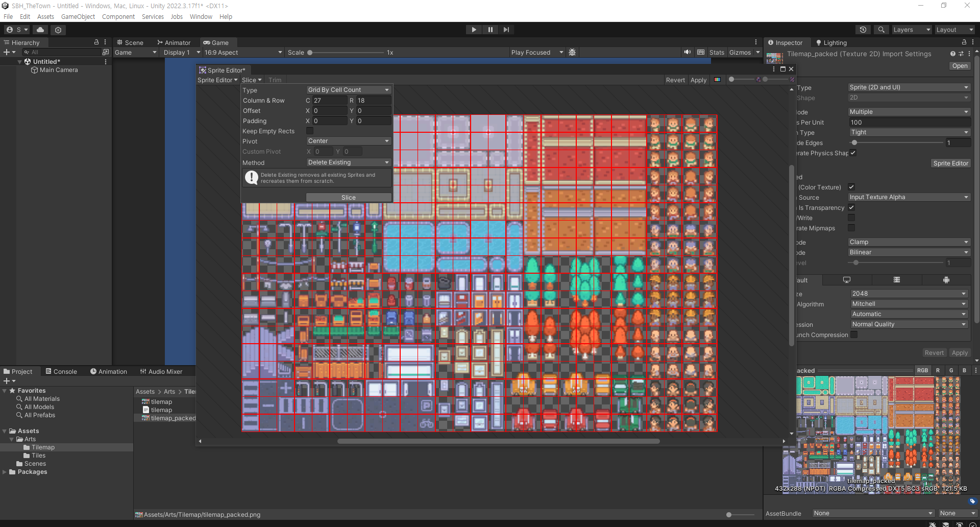
Task: Click Apply in the Sprite Editor toolbar
Action: tap(698, 80)
